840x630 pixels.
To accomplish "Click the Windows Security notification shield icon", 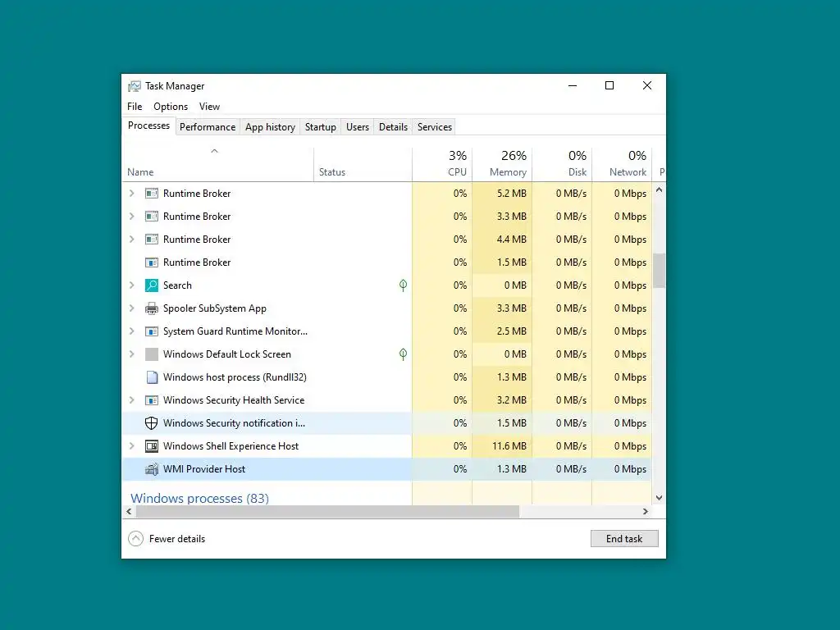I will coord(152,423).
